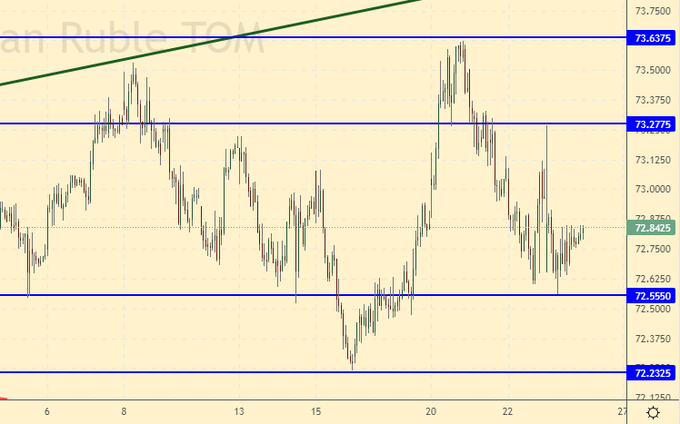Click the 73.2775 price level label
The height and width of the screenshot is (424, 680).
pyautogui.click(x=653, y=124)
